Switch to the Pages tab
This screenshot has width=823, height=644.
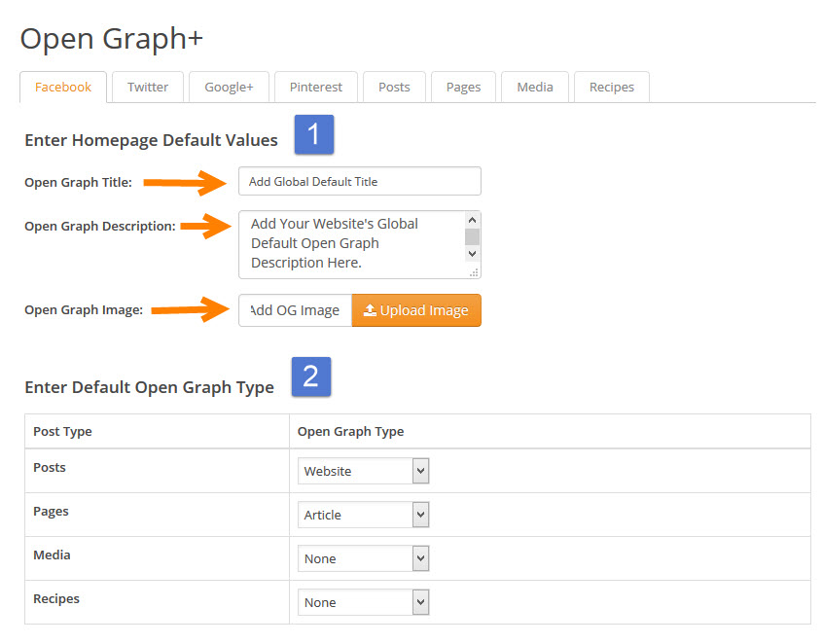(x=463, y=88)
